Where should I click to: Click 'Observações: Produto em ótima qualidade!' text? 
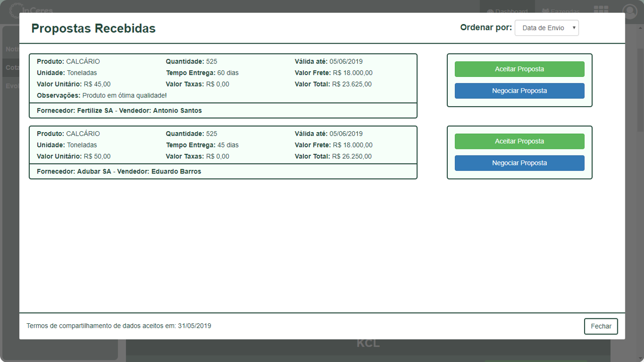102,96
